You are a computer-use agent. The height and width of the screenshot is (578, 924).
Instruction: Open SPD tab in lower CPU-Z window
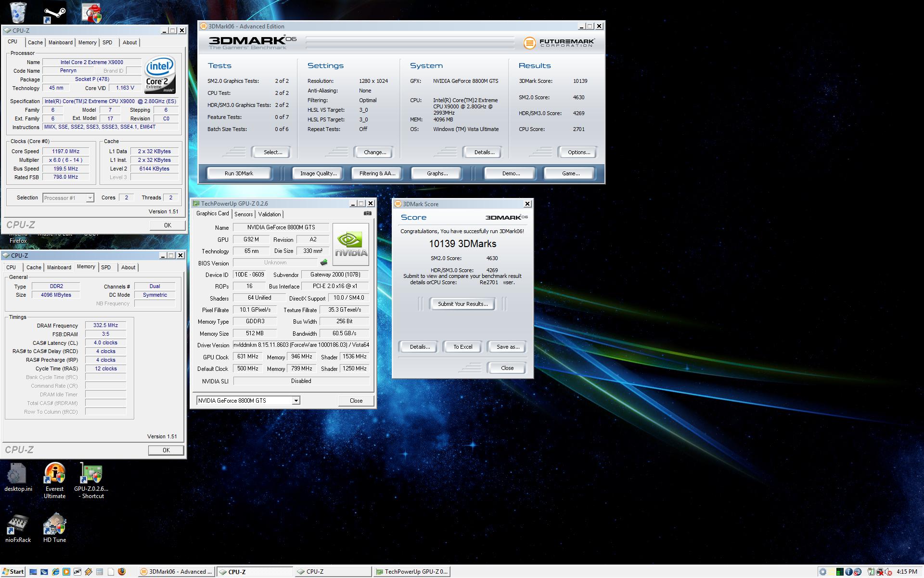(x=106, y=267)
